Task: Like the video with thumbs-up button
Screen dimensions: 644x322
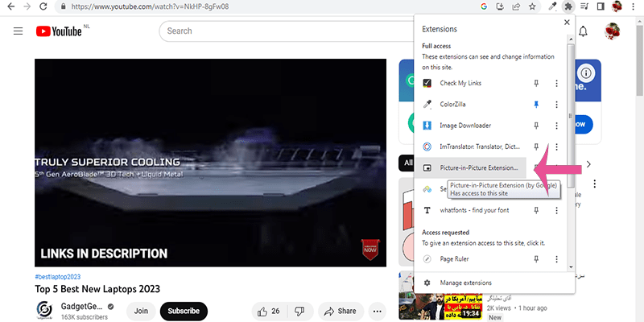Action: coord(268,311)
